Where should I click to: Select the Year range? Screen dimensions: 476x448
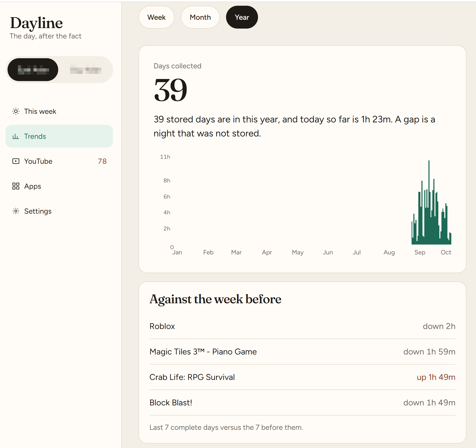(x=242, y=17)
